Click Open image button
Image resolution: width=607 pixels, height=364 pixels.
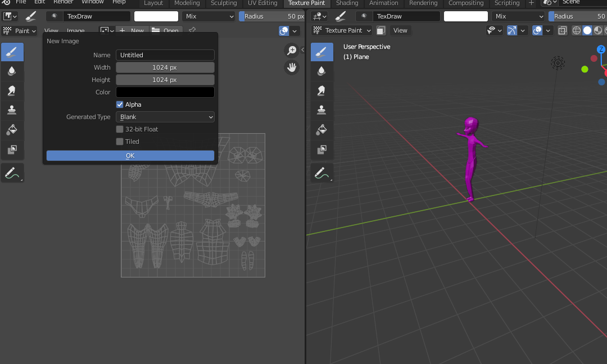tap(166, 30)
